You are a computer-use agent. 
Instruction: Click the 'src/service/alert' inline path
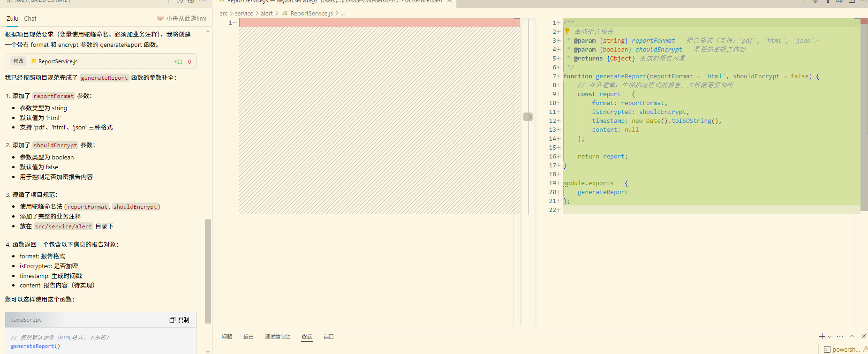pos(63,226)
